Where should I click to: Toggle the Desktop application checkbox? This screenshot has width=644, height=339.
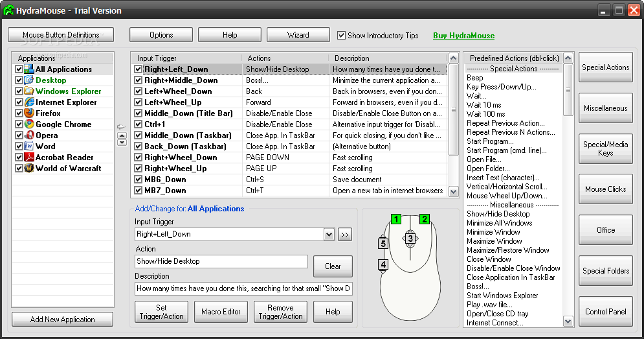tap(19, 80)
